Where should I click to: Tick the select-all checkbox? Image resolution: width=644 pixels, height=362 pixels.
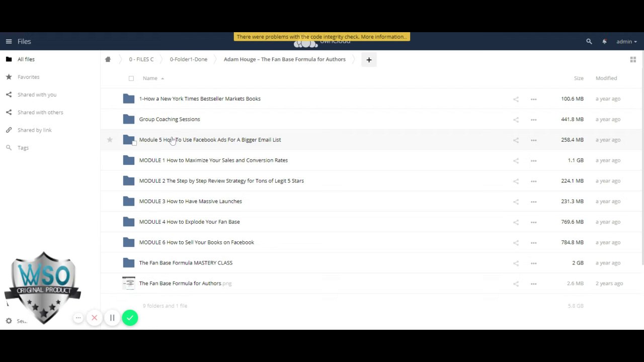pyautogui.click(x=131, y=78)
